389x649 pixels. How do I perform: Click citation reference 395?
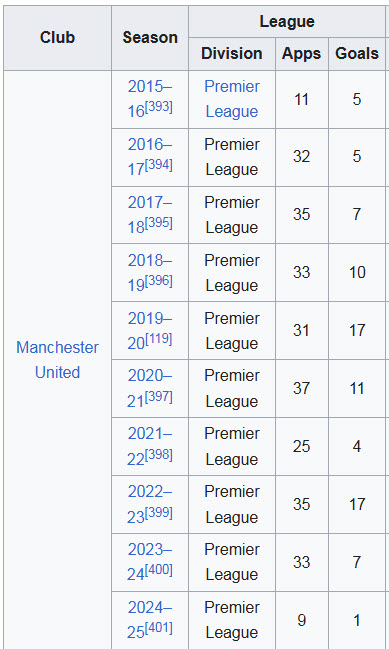click(158, 223)
